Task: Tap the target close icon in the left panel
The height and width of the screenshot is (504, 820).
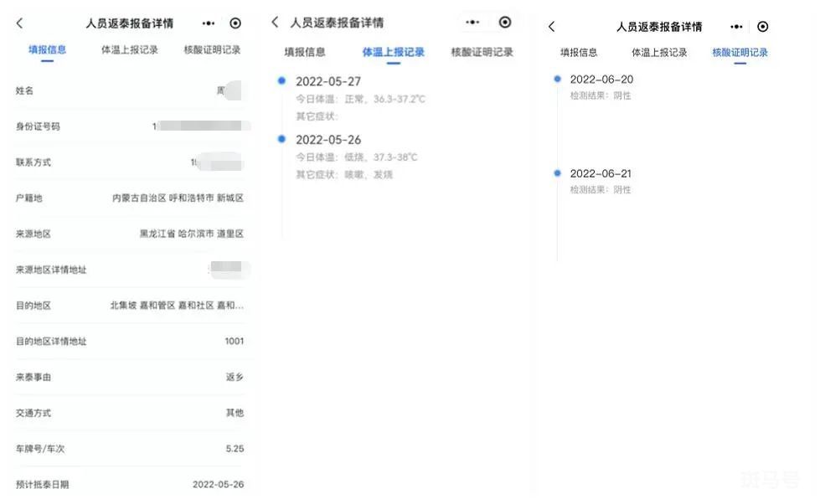Action: pyautogui.click(x=235, y=23)
